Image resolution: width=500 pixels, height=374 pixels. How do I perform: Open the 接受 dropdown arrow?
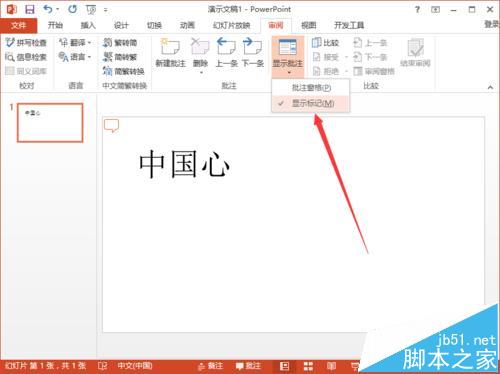click(346, 57)
